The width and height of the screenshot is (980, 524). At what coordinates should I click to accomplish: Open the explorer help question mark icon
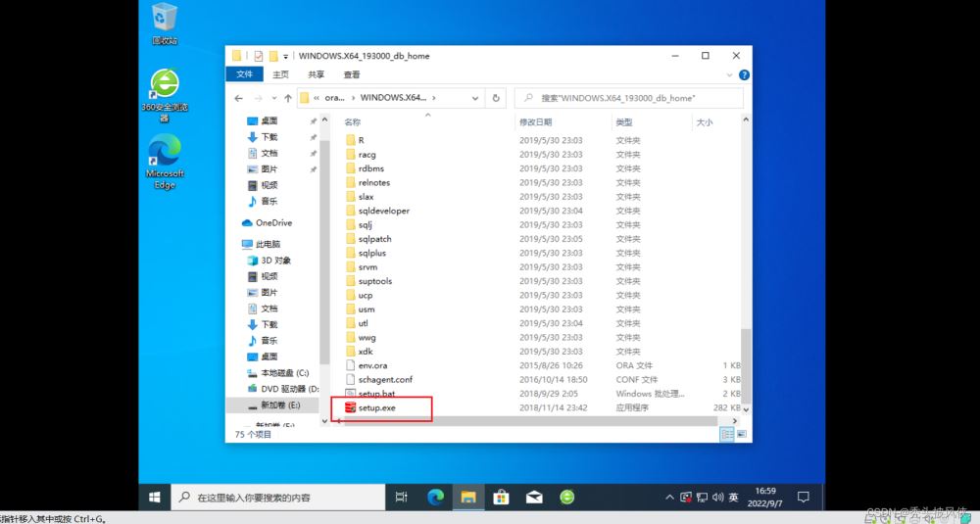pyautogui.click(x=744, y=74)
